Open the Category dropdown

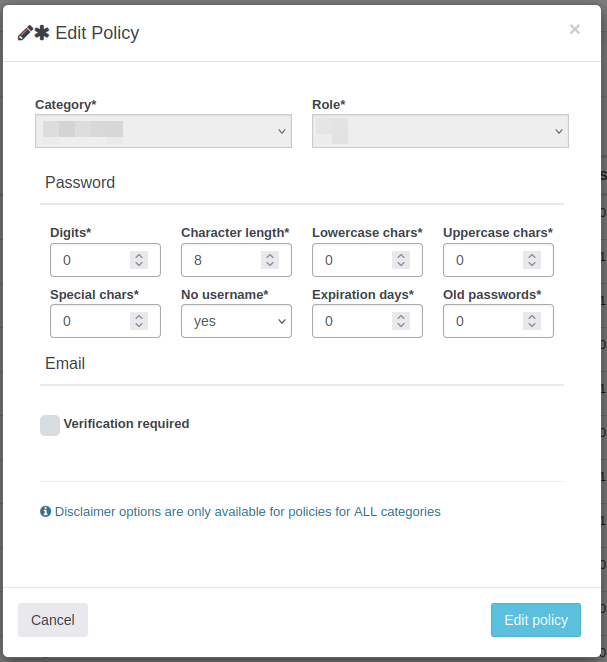[163, 131]
